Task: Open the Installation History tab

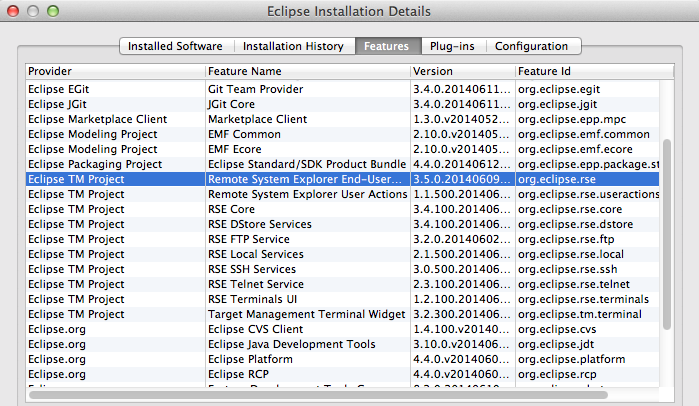Action: click(293, 46)
